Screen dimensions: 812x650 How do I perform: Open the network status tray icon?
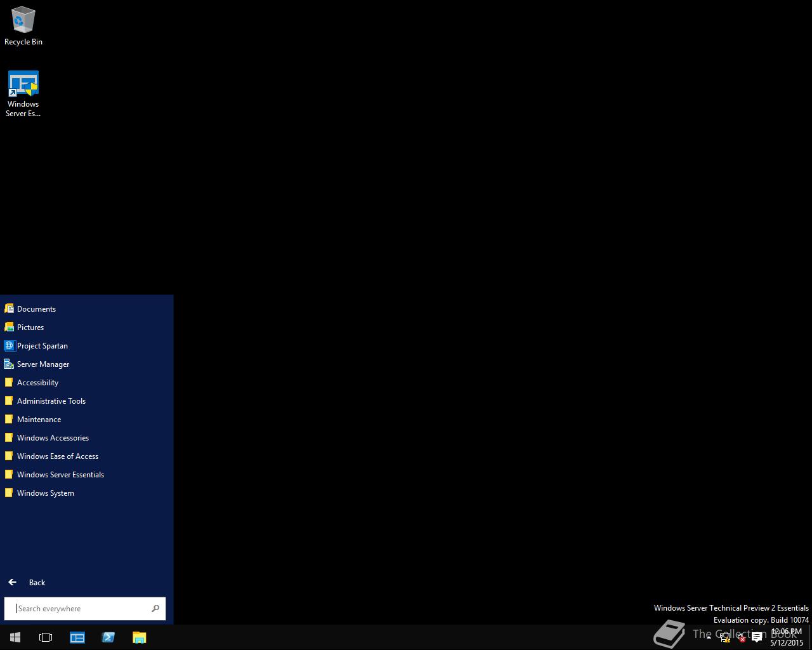tap(725, 638)
